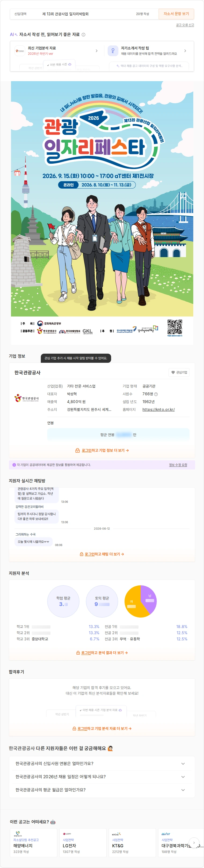Click the KT&G company logo

point(116,834)
